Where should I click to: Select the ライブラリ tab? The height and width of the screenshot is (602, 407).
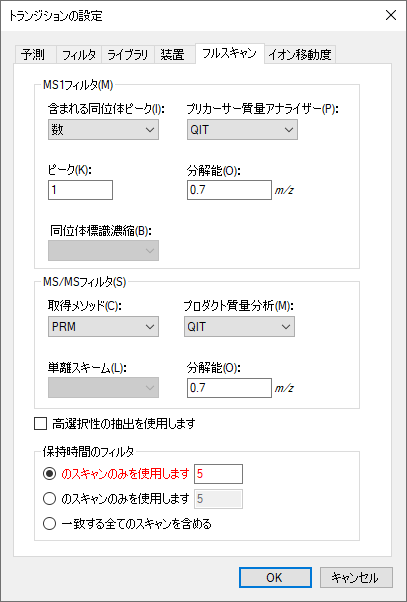click(x=127, y=55)
